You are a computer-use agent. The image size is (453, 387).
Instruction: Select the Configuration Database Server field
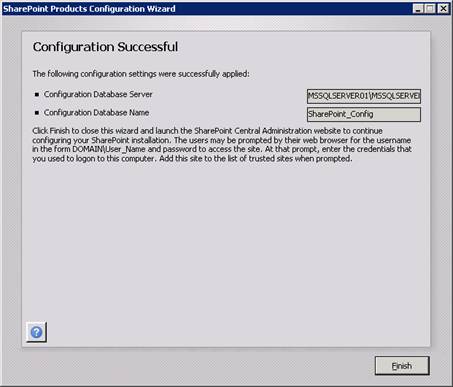click(x=364, y=96)
